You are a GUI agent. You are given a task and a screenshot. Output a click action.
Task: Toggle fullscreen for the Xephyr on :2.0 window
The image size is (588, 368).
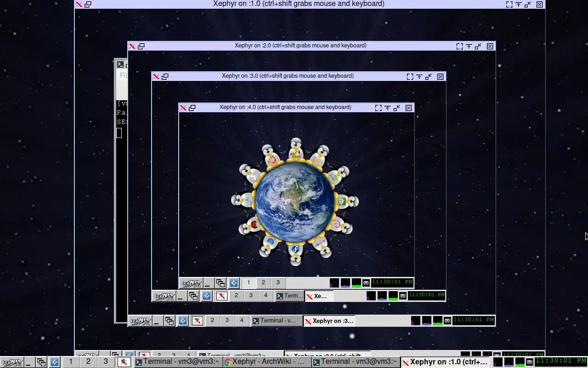(459, 46)
